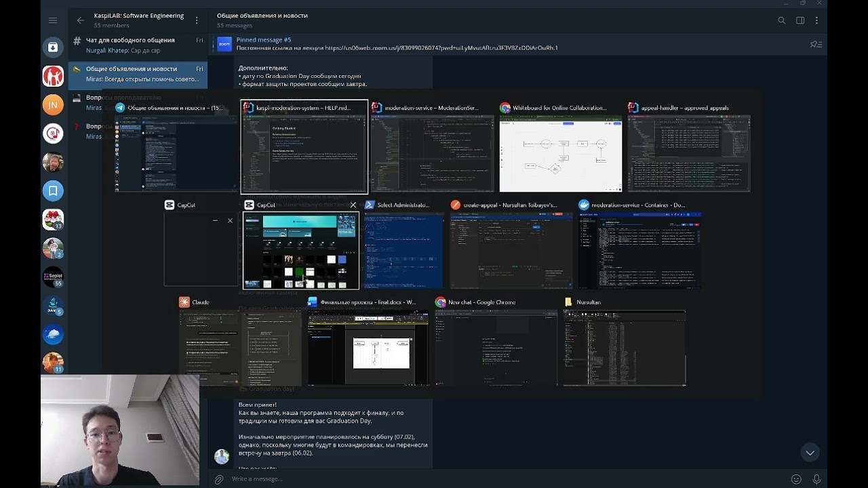Close the highlighted CapCut window in switcher
The height and width of the screenshot is (488, 868).
pyautogui.click(x=353, y=205)
